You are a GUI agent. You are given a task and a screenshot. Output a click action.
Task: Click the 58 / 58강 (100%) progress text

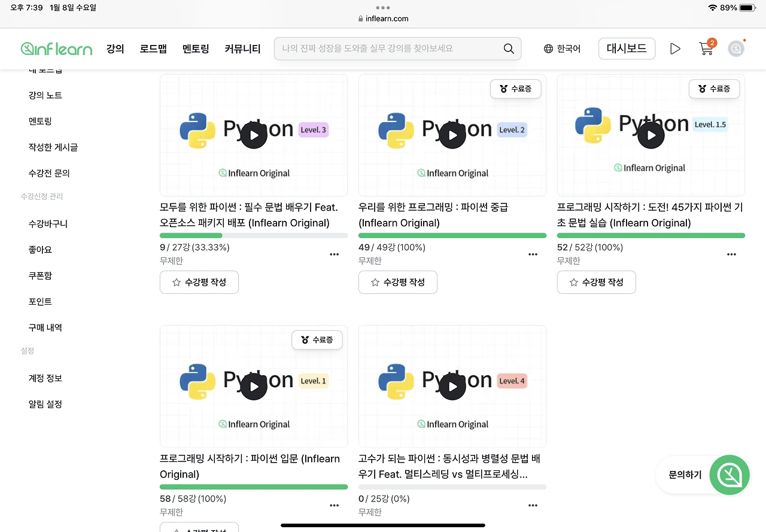point(193,498)
